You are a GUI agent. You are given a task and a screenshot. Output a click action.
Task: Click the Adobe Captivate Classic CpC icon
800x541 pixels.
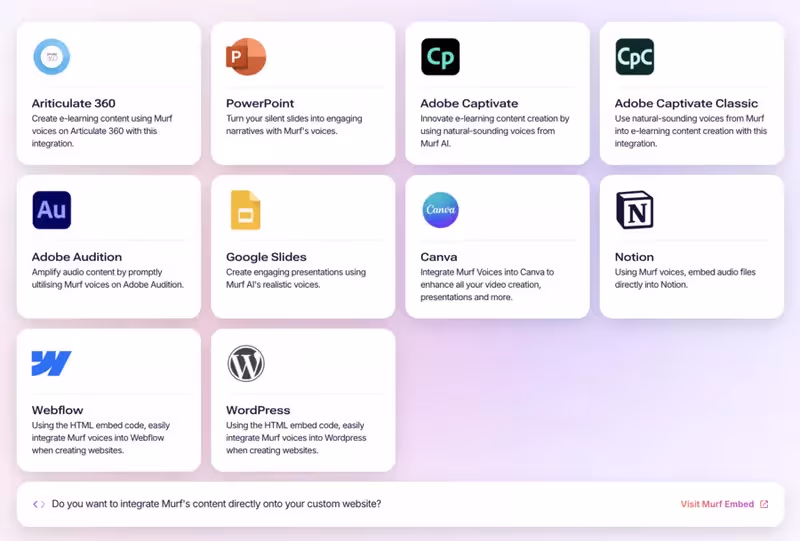(635, 57)
